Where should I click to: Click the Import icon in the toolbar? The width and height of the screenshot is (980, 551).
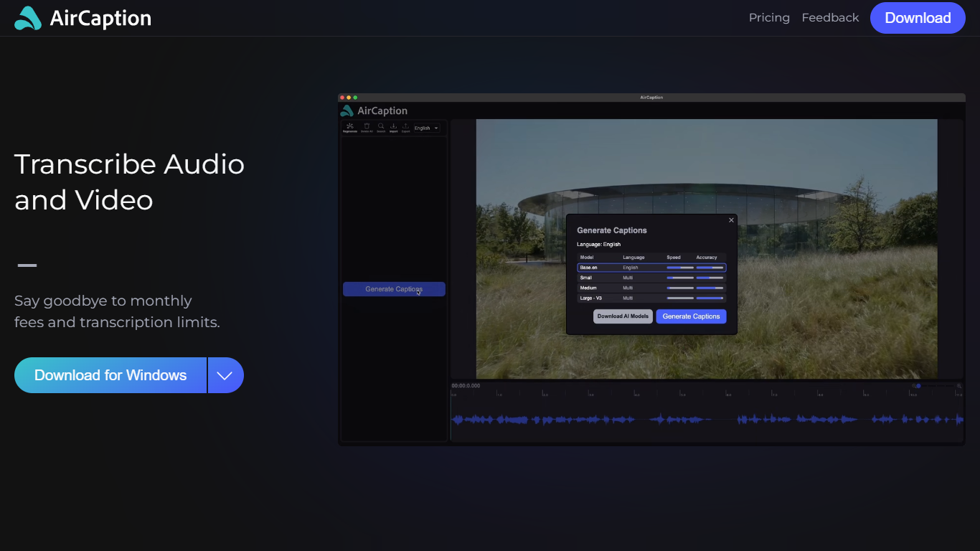393,127
